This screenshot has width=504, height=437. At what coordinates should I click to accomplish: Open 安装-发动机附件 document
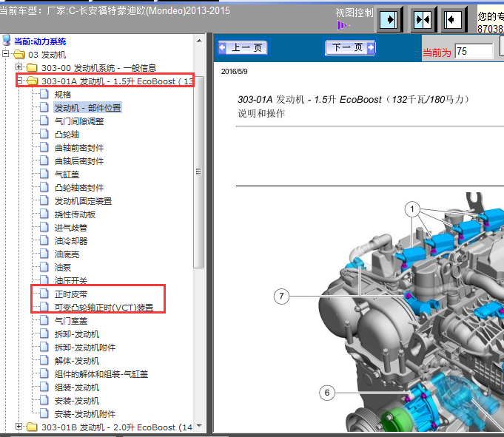[85, 414]
